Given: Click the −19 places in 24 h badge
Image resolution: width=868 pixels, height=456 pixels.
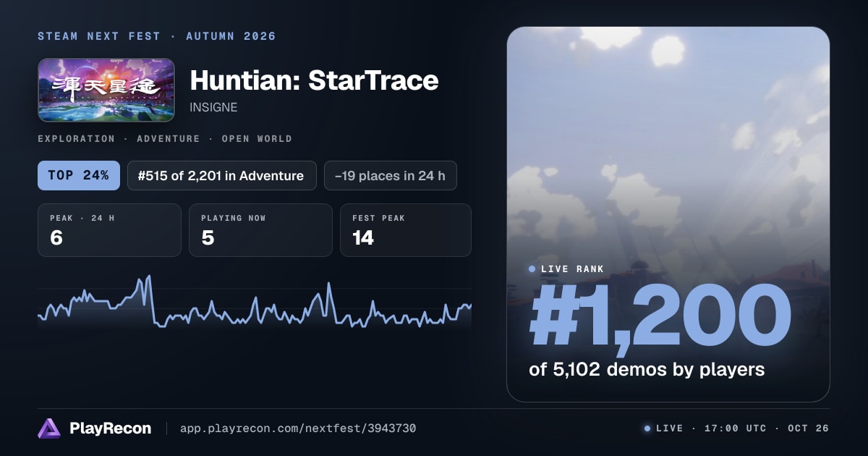Looking at the screenshot, I should coord(390,175).
